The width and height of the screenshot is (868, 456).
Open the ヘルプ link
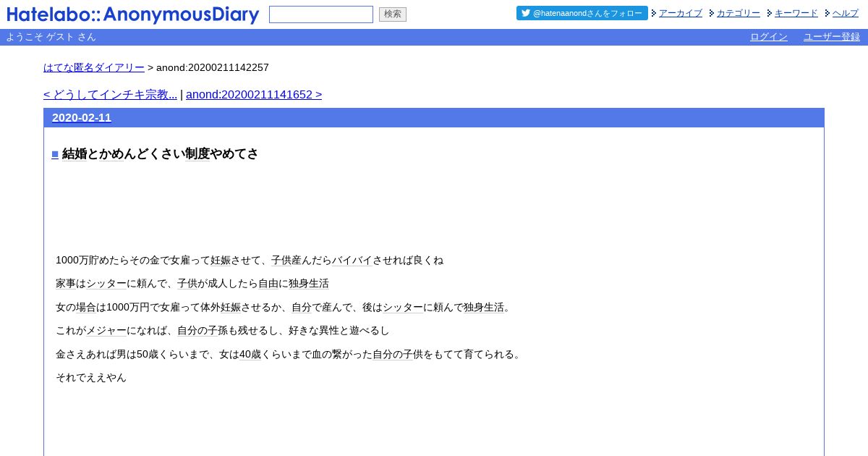click(x=846, y=13)
